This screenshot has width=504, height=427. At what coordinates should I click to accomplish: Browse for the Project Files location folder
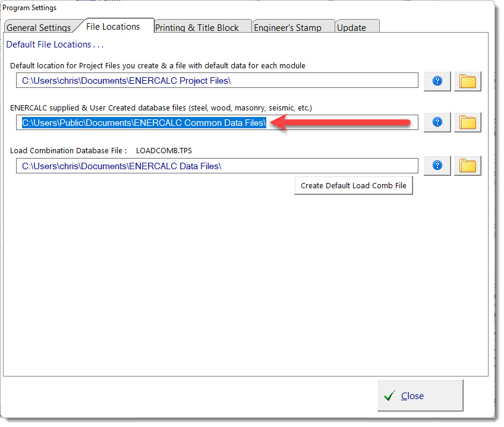pyautogui.click(x=467, y=81)
